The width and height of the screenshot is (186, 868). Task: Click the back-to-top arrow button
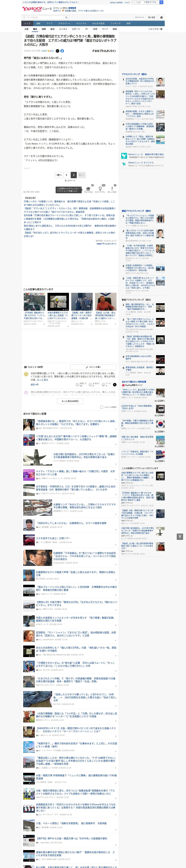(180, 537)
